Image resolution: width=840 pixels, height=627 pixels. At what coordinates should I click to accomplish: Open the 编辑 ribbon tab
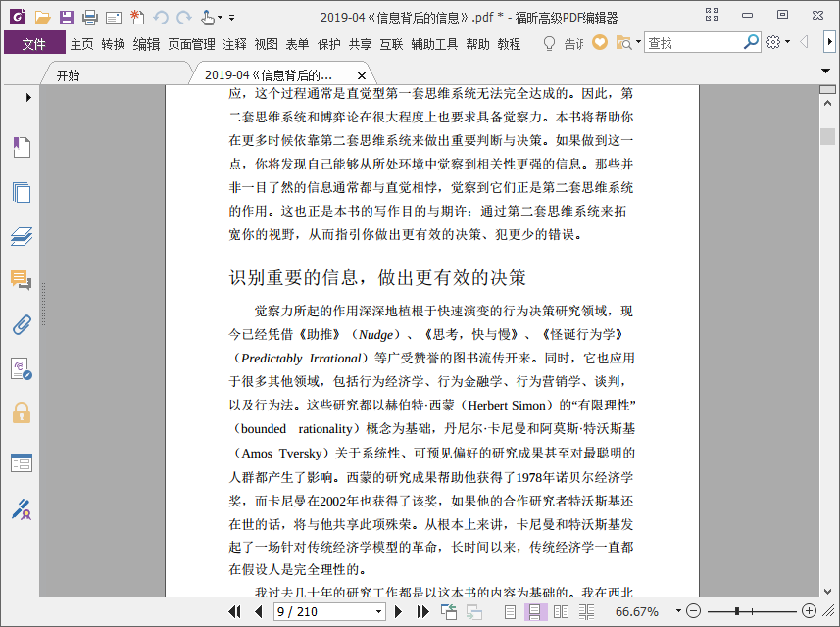[x=146, y=44]
